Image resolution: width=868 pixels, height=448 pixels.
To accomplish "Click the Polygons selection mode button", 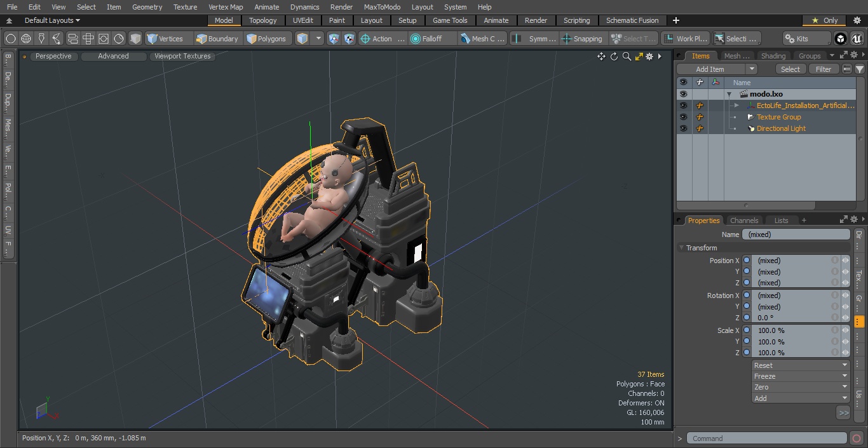I will coord(267,39).
